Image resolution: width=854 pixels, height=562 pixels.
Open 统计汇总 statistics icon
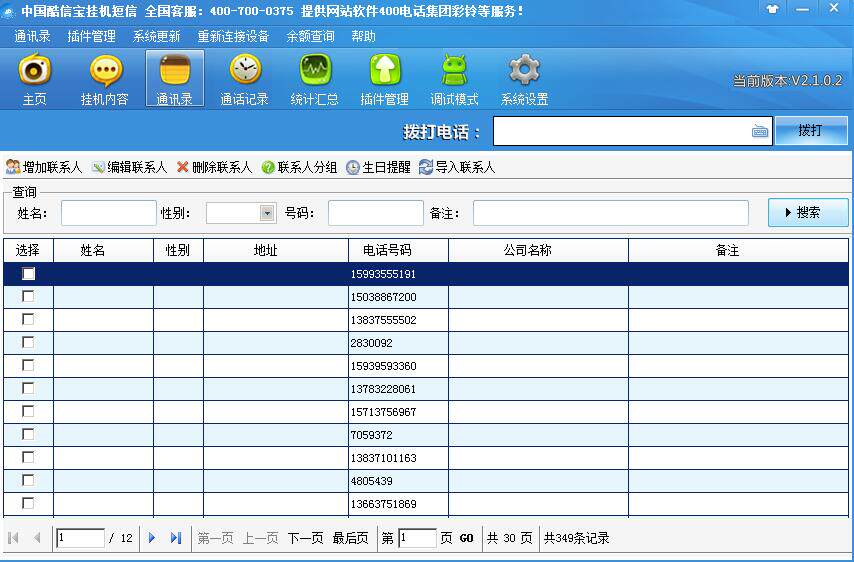tap(315, 71)
